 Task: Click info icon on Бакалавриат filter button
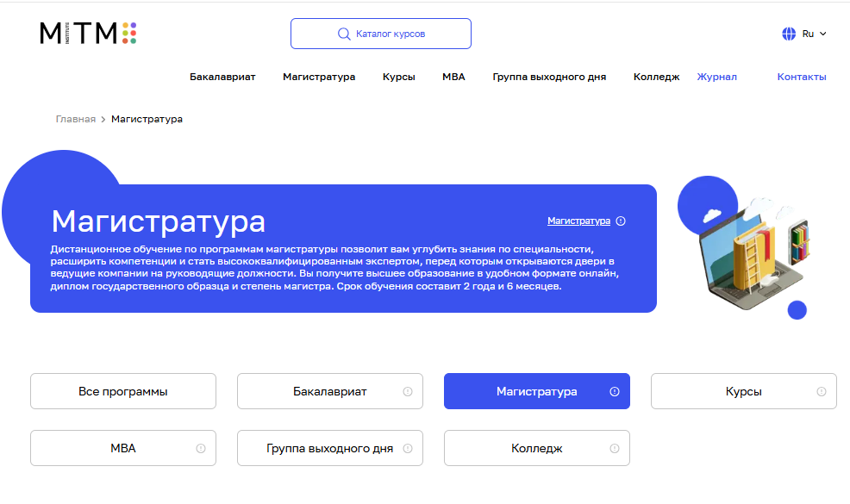tap(408, 391)
